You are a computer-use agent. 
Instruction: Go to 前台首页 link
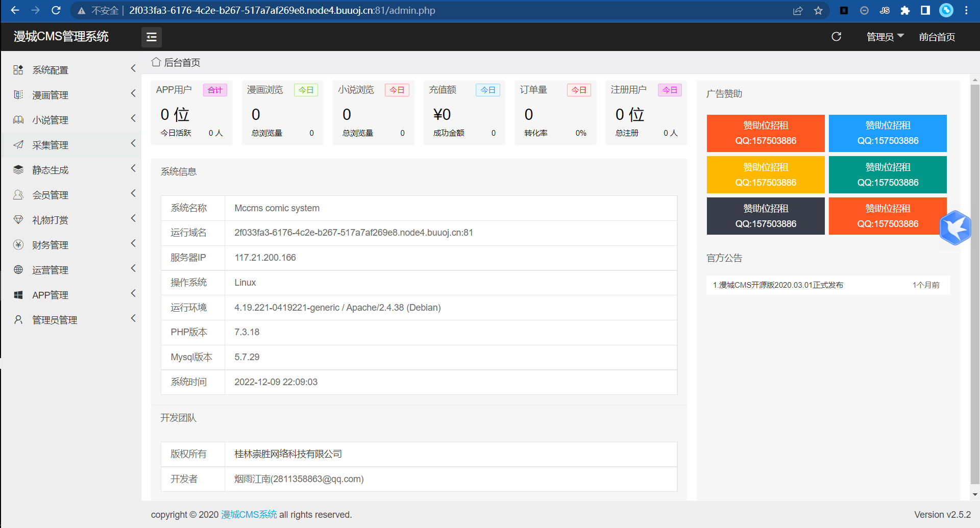point(937,37)
